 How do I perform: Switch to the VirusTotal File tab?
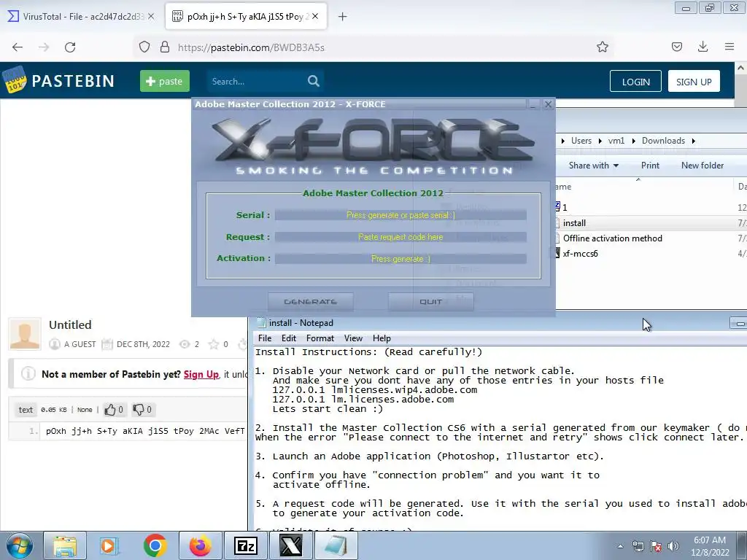82,16
